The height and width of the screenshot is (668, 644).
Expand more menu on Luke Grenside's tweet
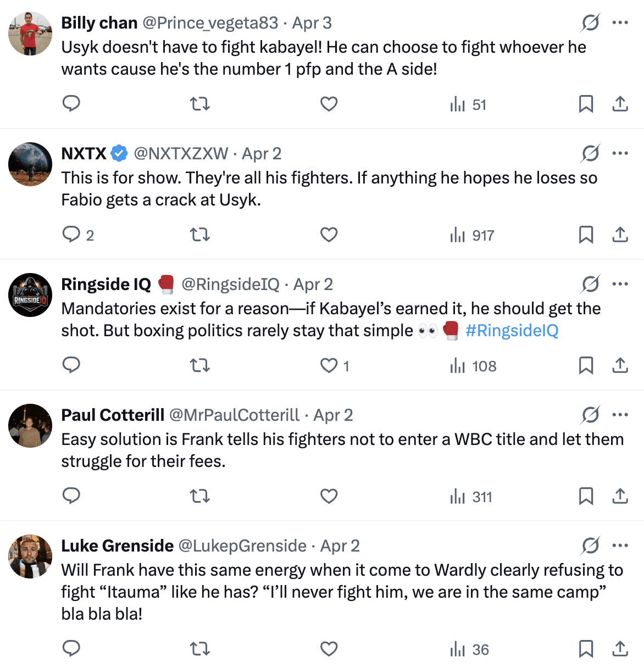pos(620,545)
